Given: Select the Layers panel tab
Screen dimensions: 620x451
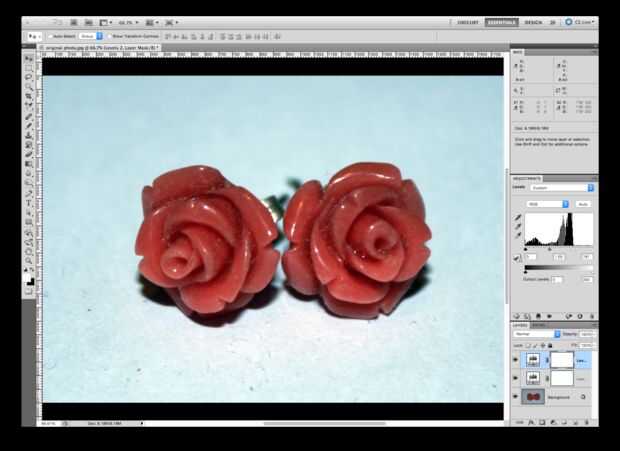Looking at the screenshot, I should [520, 325].
